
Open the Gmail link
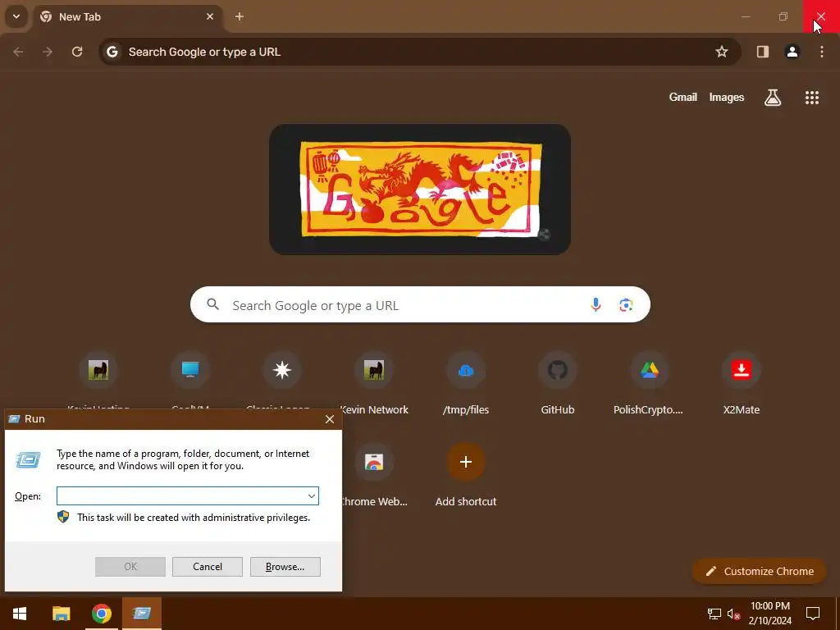pos(683,97)
